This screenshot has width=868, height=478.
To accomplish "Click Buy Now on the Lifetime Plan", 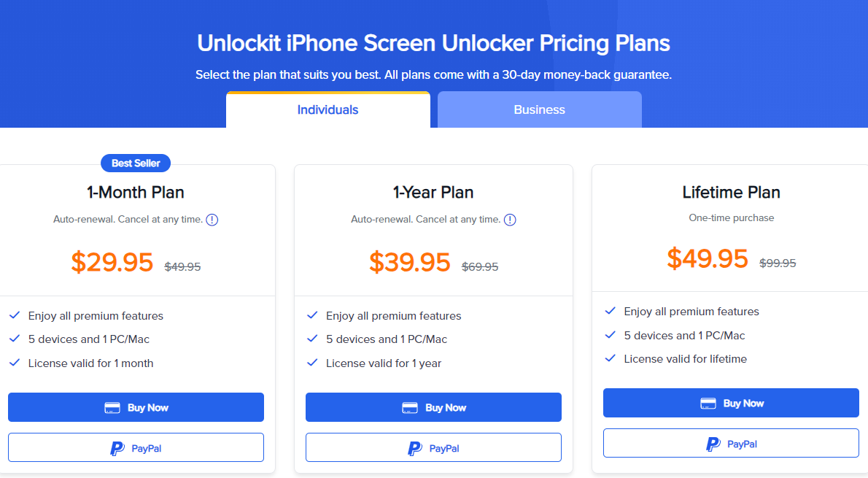I will 731,403.
